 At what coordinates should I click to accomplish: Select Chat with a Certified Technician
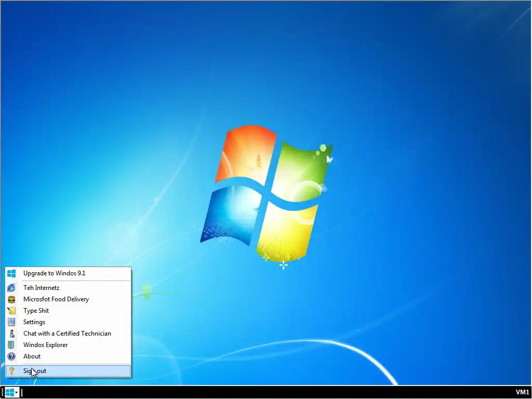[x=68, y=334]
